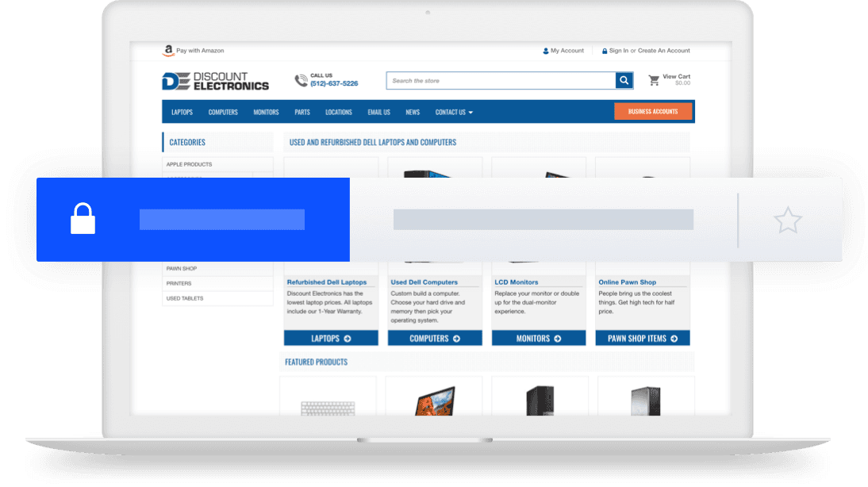Click the Amazon logo icon
This screenshot has width=868, height=487.
point(168,51)
